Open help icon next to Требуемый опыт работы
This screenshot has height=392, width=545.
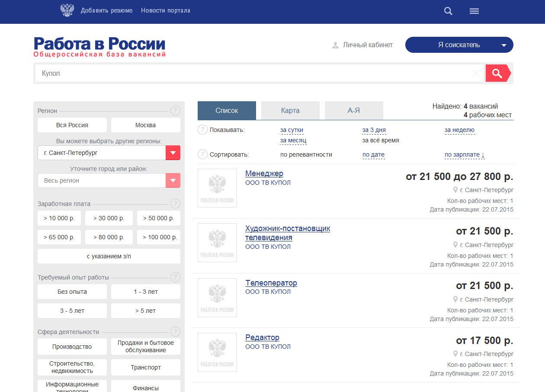click(175, 277)
